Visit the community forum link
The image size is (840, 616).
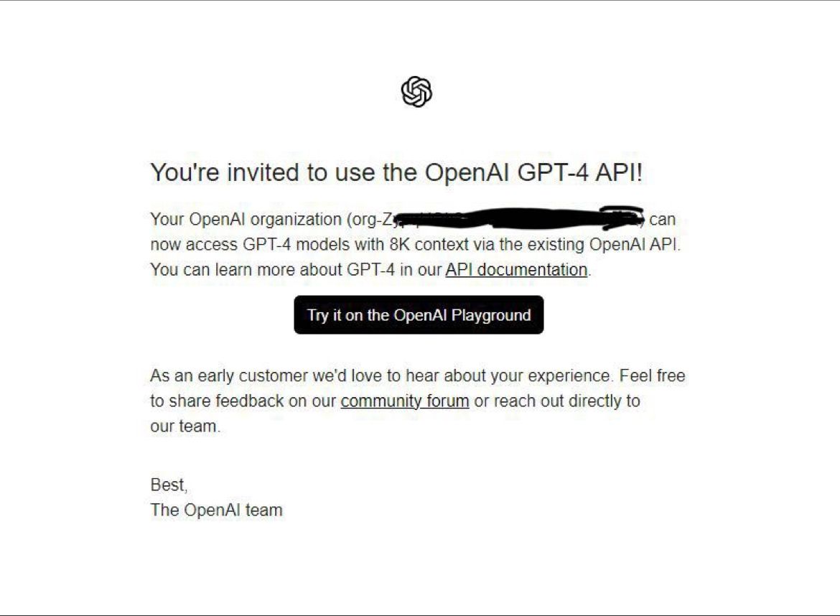405,401
